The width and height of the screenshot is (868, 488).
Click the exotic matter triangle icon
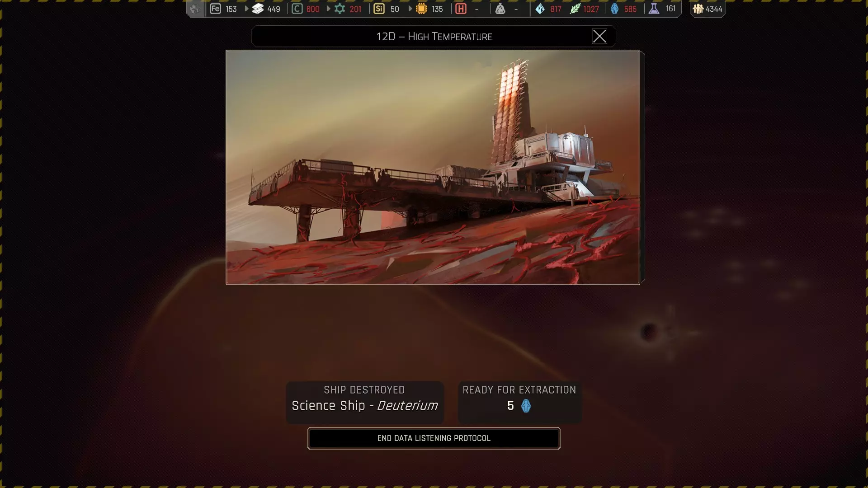pos(500,9)
